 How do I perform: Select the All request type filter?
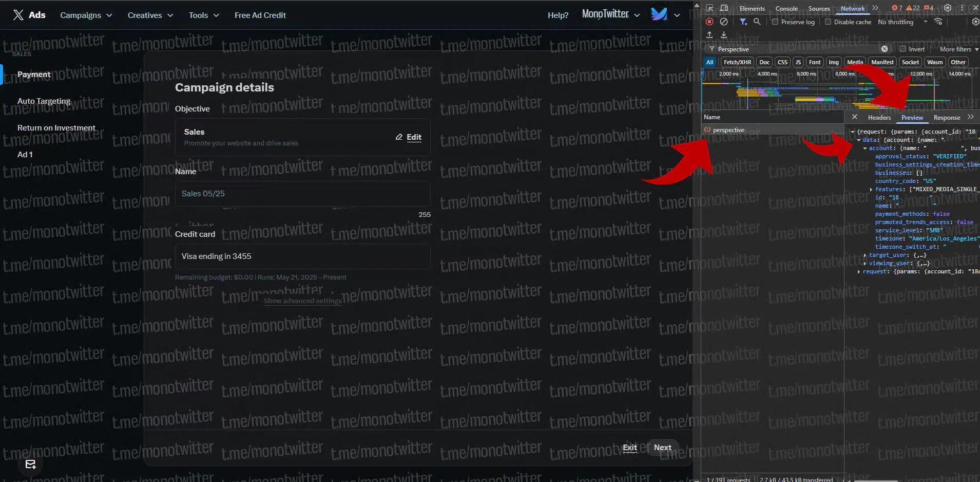coord(710,62)
